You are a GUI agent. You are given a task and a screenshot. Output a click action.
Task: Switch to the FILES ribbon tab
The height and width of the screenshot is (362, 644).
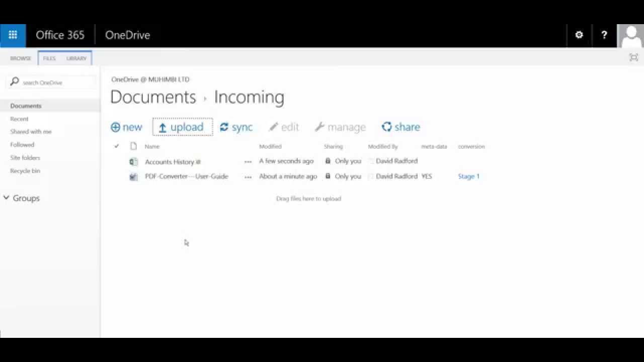pos(49,58)
